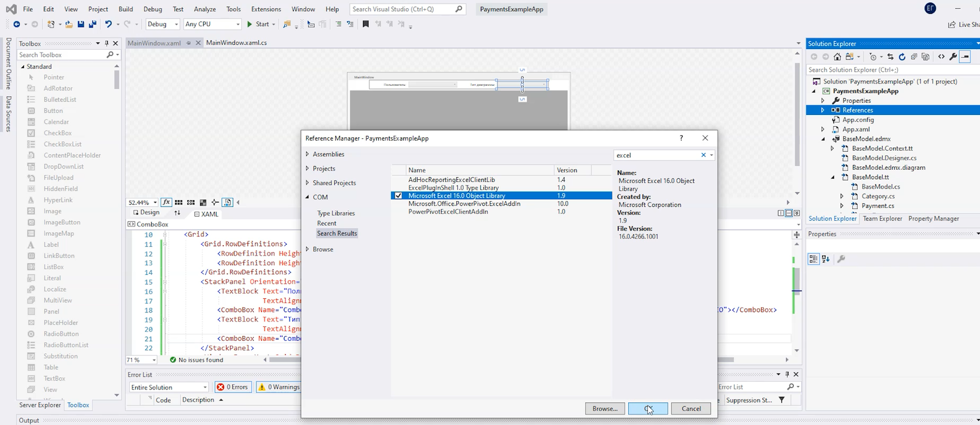Image resolution: width=980 pixels, height=425 pixels.
Task: Expand the Browse category in Reference Manager
Action: [x=307, y=249]
